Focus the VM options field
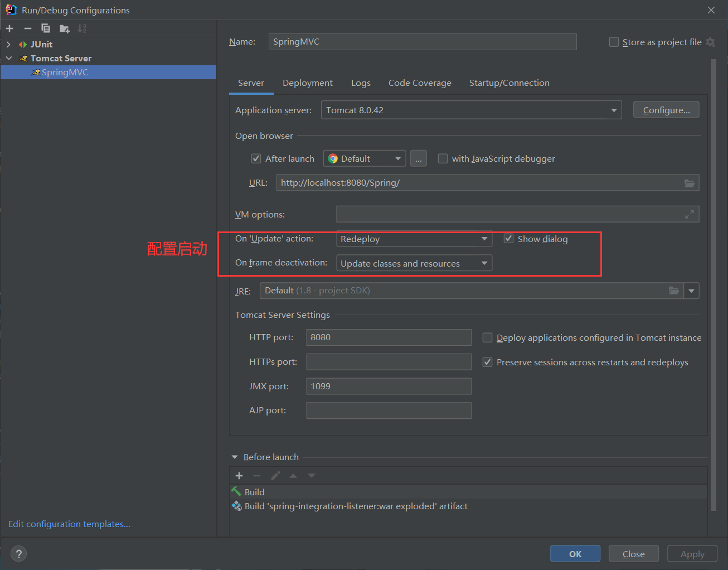The height and width of the screenshot is (570, 728). [518, 214]
